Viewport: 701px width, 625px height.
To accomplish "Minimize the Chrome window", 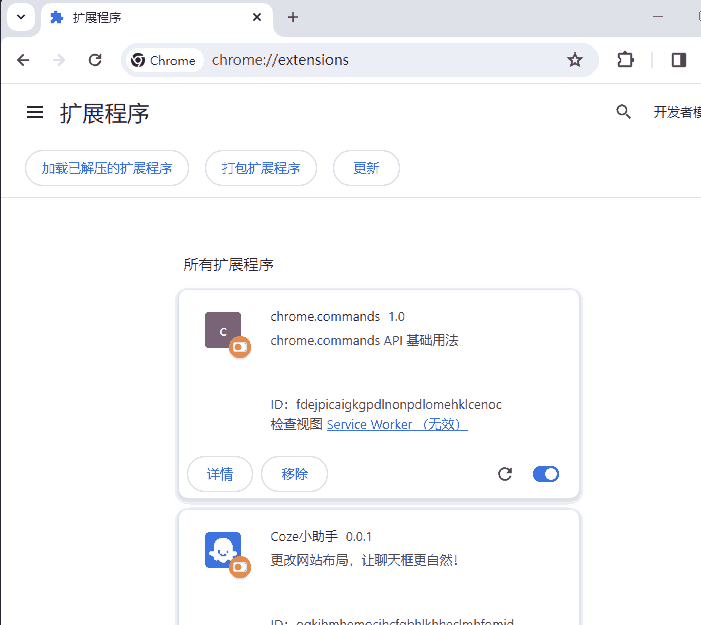I will 658,17.
